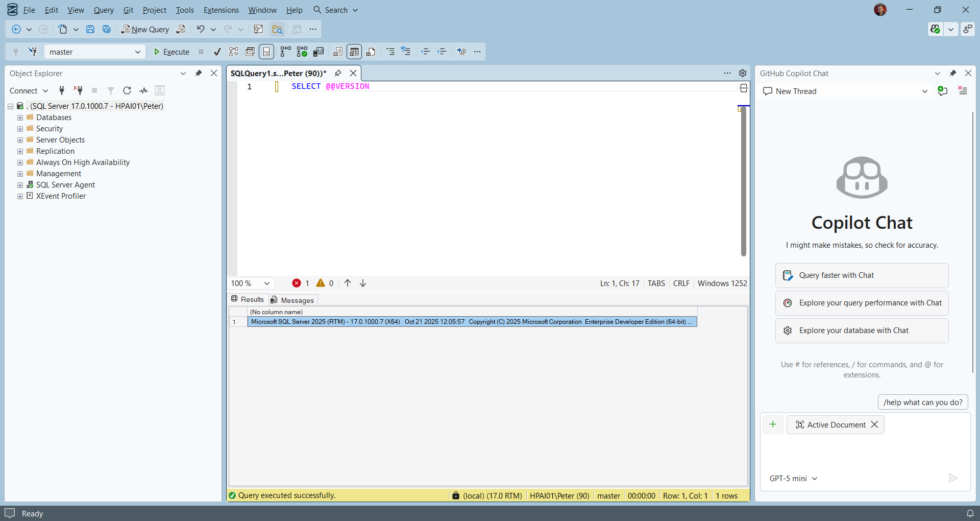The width and height of the screenshot is (980, 521).
Task: Click the New Query toolbar button
Action: pyautogui.click(x=145, y=30)
